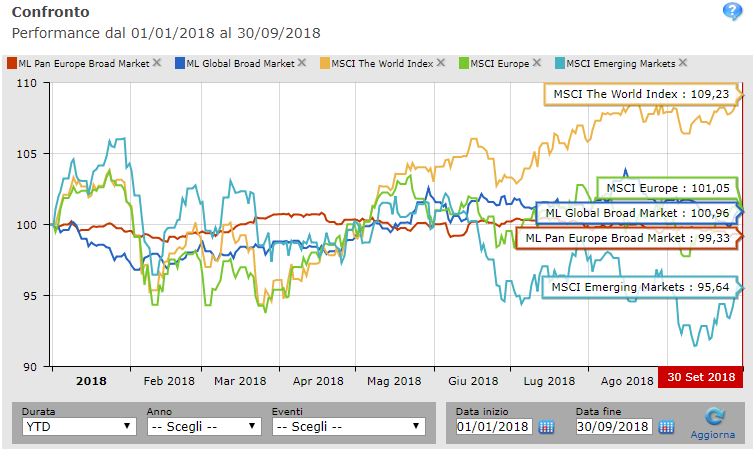Remove ML Global Broad Market series

(302, 63)
